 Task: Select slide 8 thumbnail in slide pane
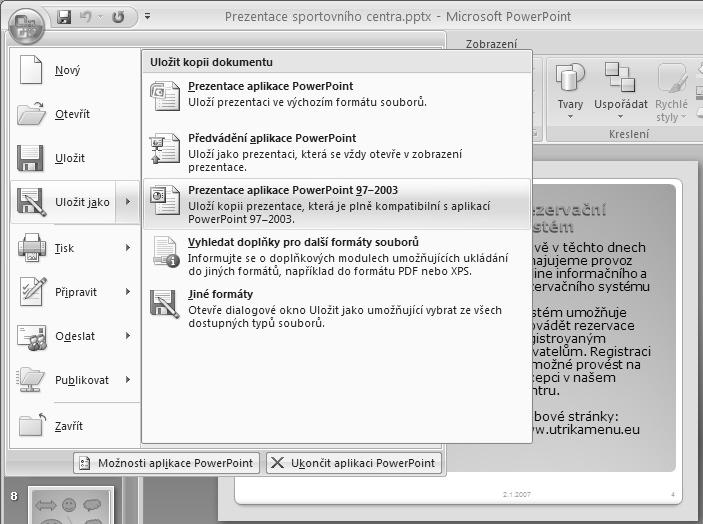[70, 505]
